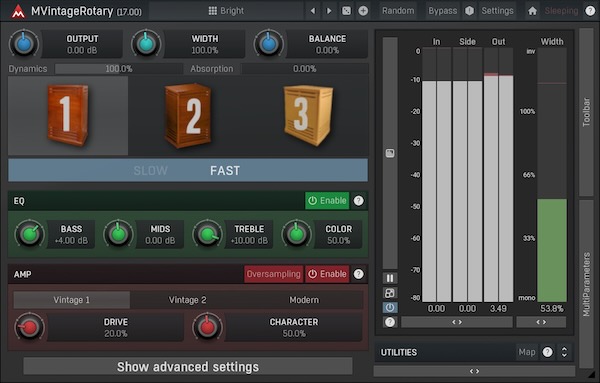Click the home icon
Screen dimensions: 600x383
(x=532, y=11)
